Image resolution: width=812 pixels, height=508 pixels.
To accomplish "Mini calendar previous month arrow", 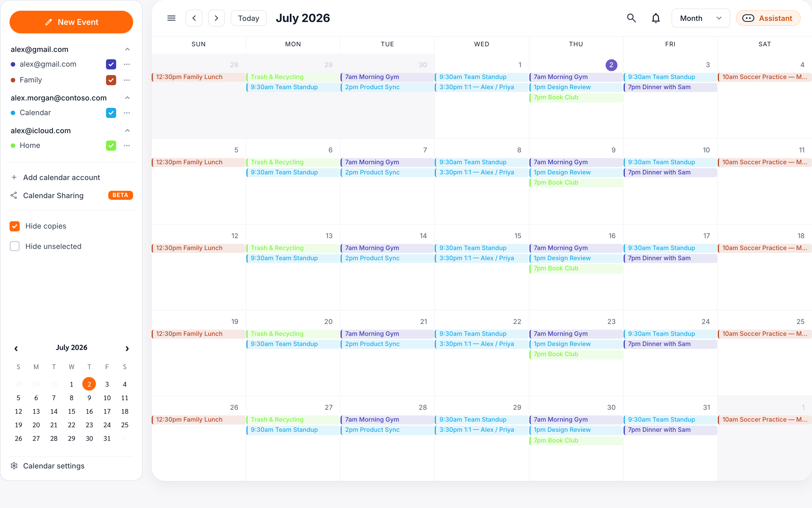I will point(16,349).
